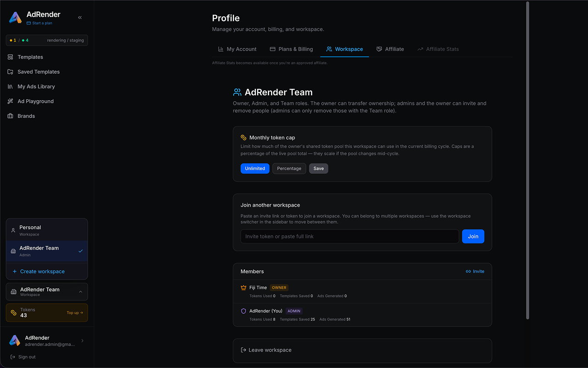Click the Join workspace button
Image resolution: width=588 pixels, height=368 pixels.
click(473, 236)
